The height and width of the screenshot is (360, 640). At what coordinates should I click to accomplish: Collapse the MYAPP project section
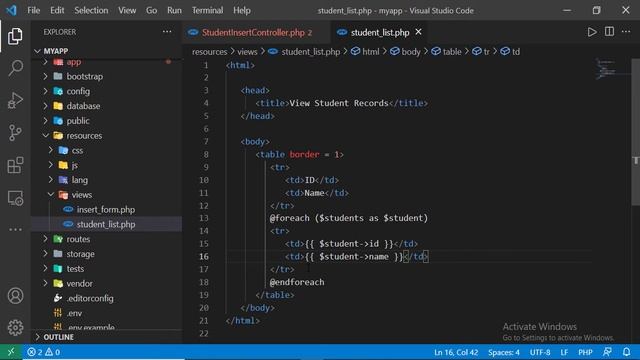pyautogui.click(x=107, y=51)
